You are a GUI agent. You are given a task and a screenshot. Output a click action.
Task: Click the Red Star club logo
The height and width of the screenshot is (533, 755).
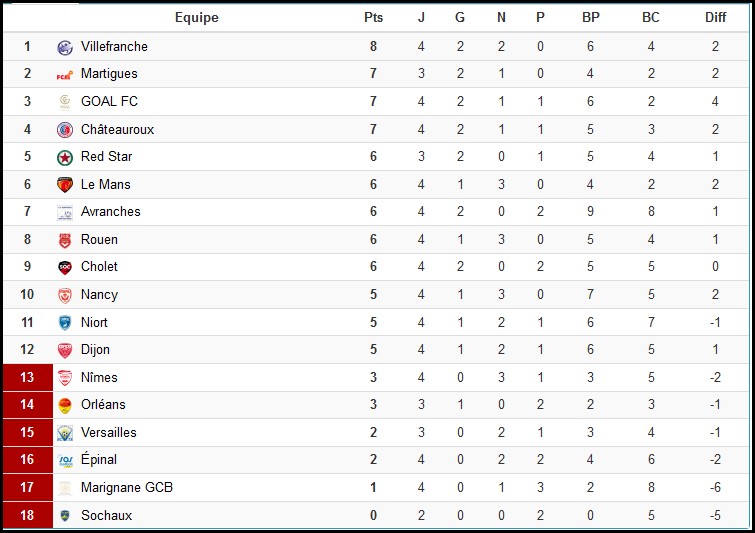65,157
